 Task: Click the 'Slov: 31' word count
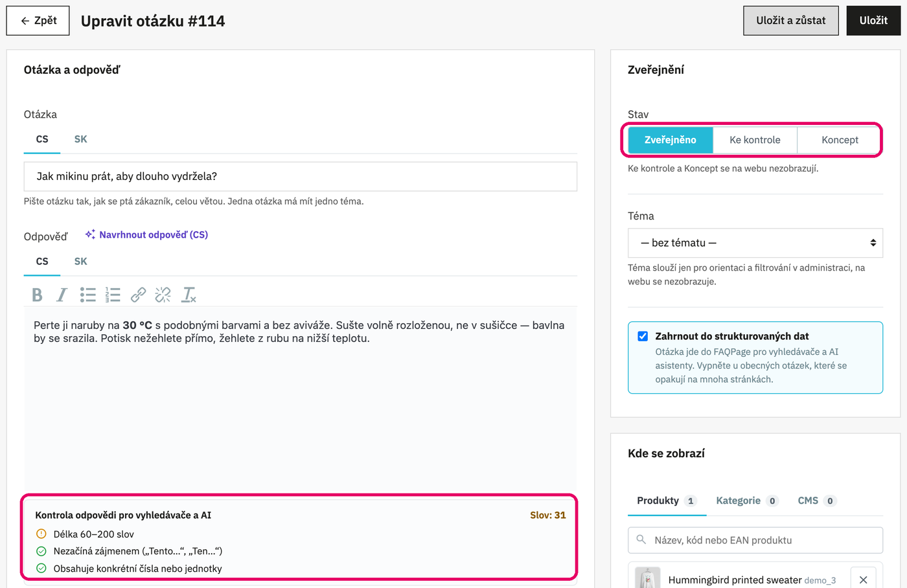point(548,515)
